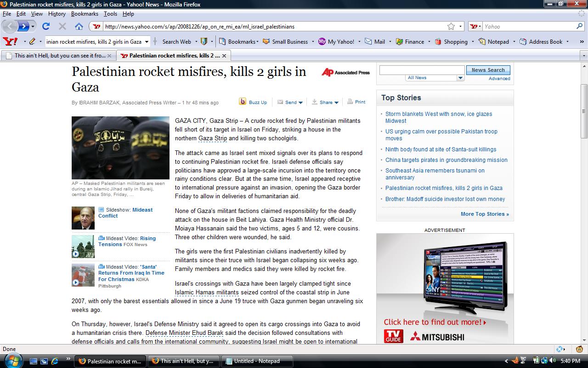This screenshot has height=368, width=588.
Task: Open the masked militants article photo
Action: (120, 148)
